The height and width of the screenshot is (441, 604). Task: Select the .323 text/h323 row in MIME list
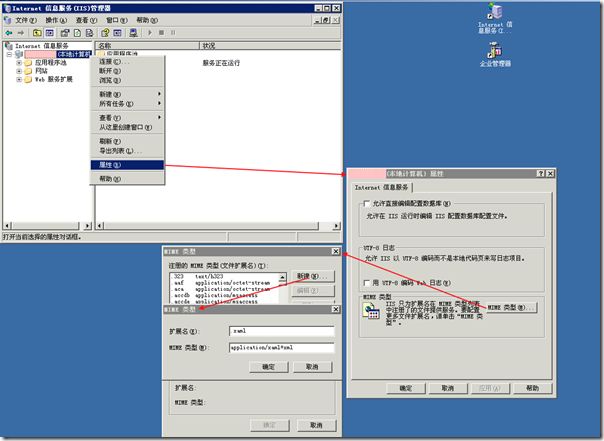click(224, 277)
